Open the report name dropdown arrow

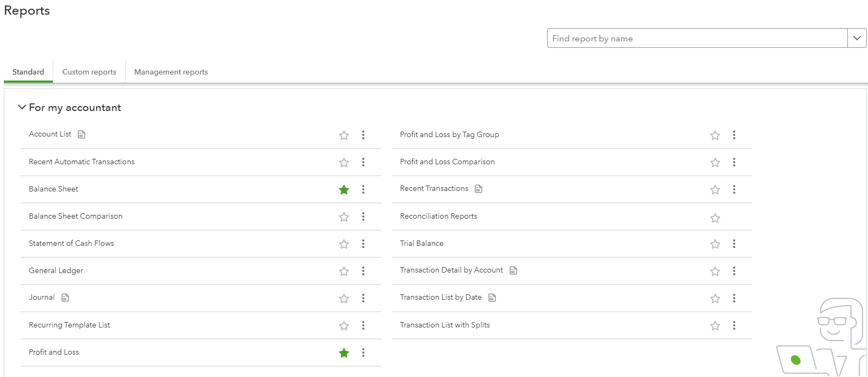point(857,38)
